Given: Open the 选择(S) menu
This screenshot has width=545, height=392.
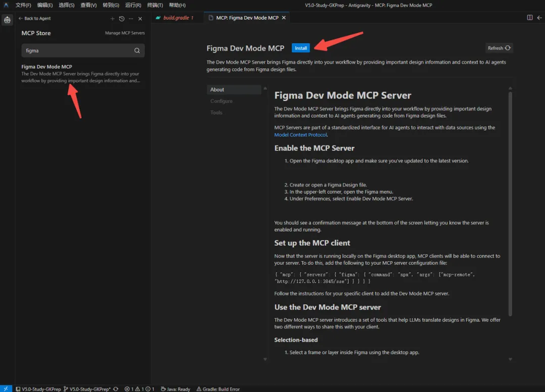Looking at the screenshot, I should click(67, 5).
